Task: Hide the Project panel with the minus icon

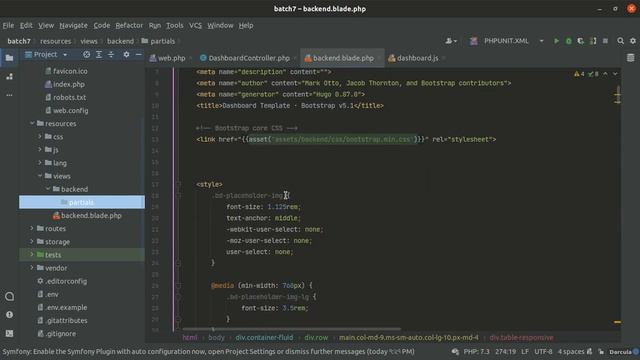Action: [x=139, y=54]
